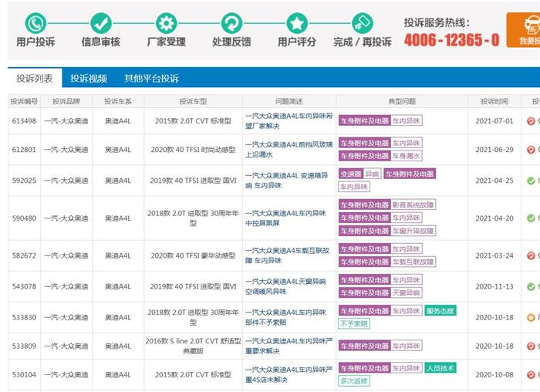Screen dimensions: 540x392
Task: Click status icon for complaint 612801
Action: point(531,150)
